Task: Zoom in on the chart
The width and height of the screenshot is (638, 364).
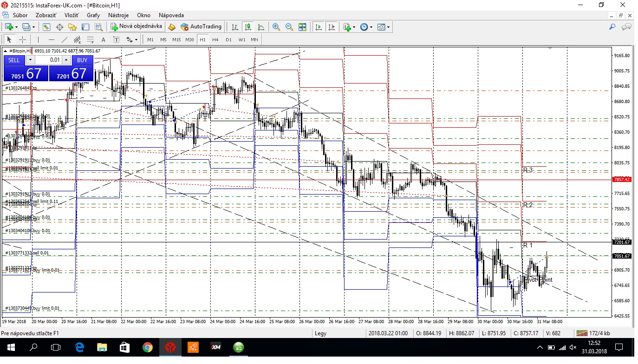Action: [x=276, y=27]
